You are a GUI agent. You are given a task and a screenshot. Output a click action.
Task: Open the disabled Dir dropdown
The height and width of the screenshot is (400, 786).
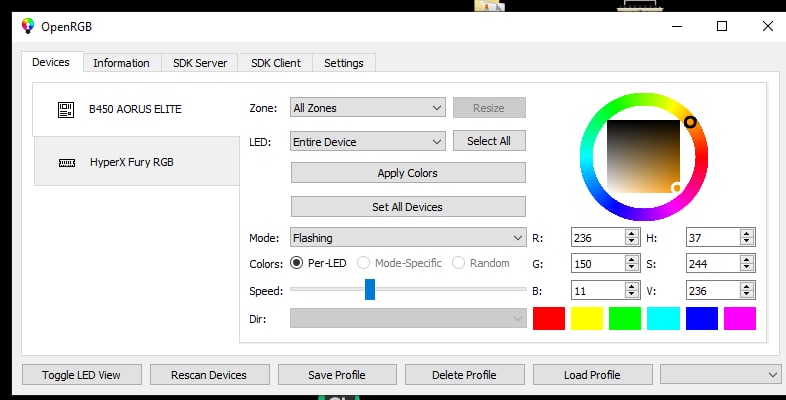(x=408, y=319)
